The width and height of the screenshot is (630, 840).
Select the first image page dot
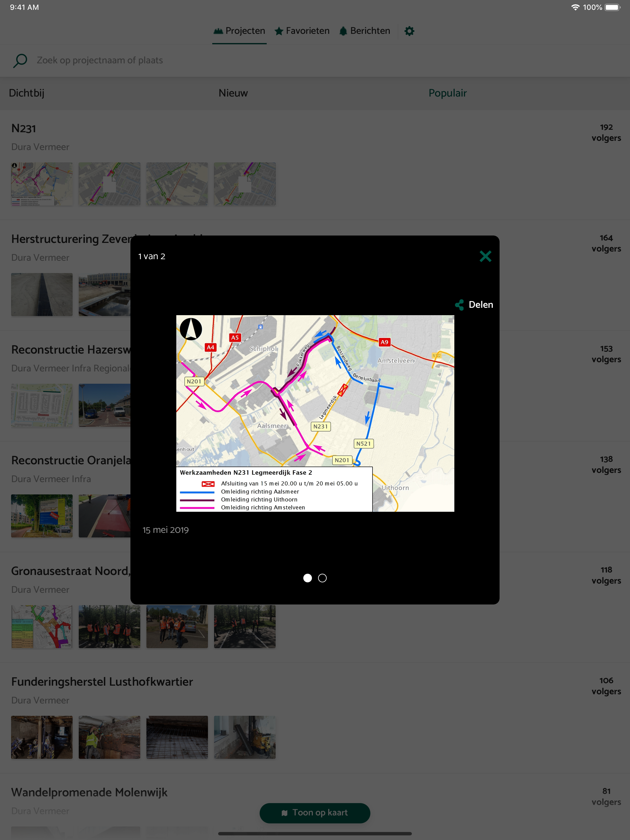click(307, 578)
